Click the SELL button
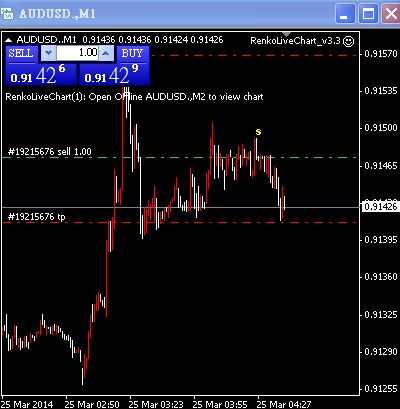 pos(21,54)
